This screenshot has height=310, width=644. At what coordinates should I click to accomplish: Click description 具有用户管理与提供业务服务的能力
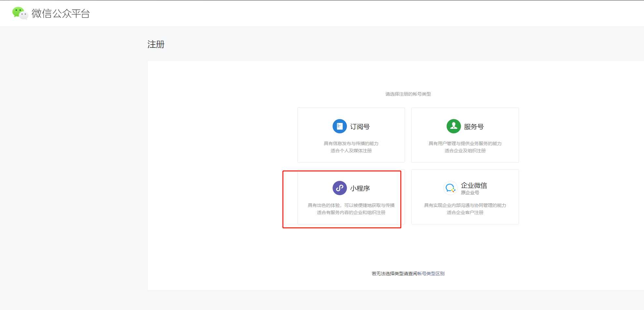pyautogui.click(x=465, y=143)
